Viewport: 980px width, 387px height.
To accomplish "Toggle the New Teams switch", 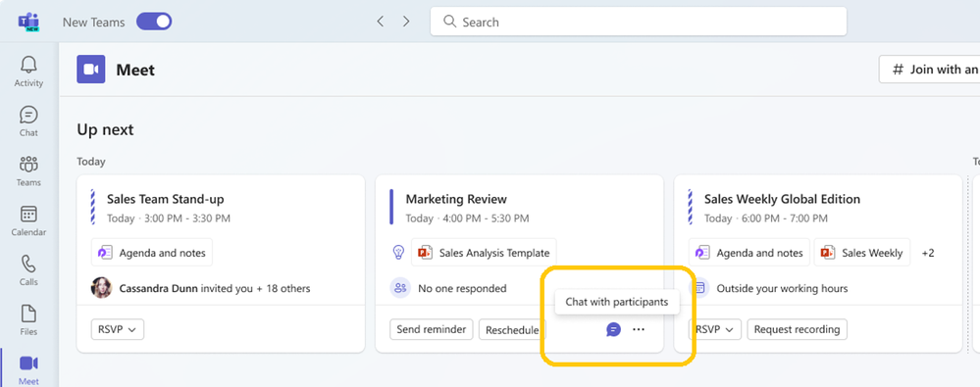I will click(154, 22).
